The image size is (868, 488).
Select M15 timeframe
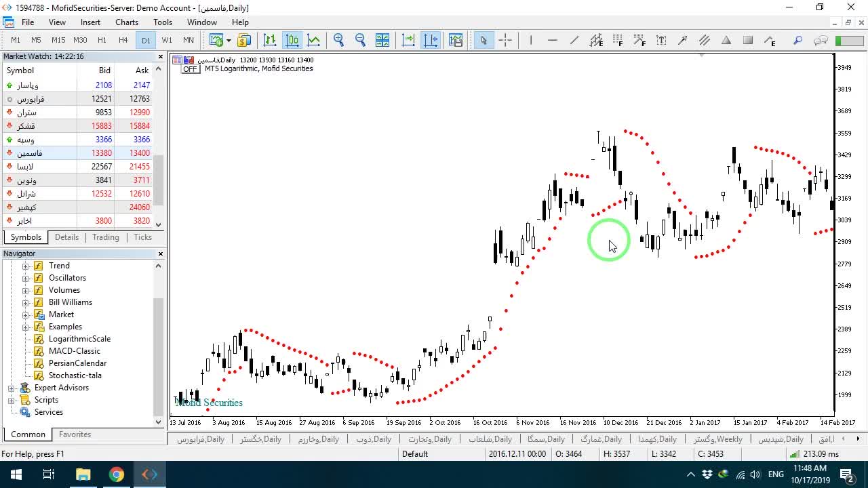tap(58, 40)
